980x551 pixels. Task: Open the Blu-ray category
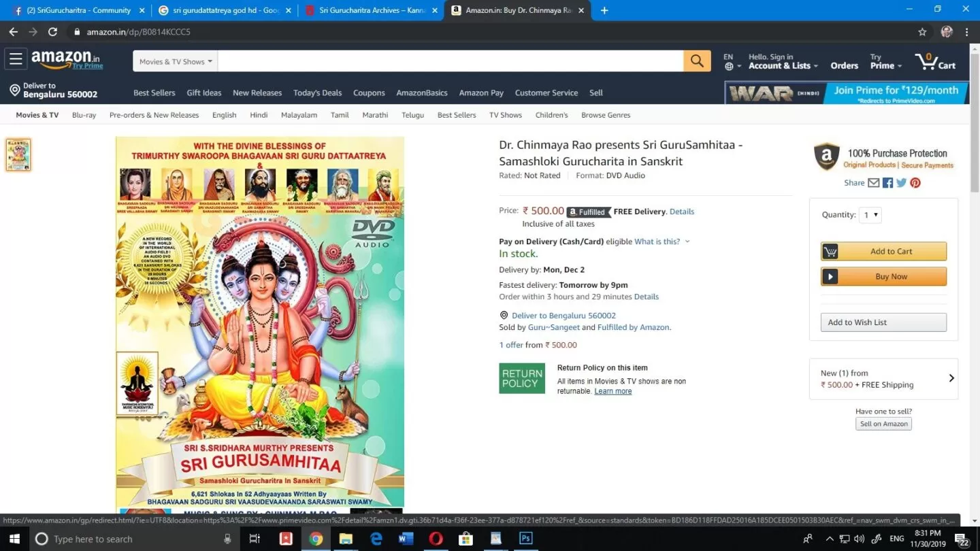coord(84,115)
